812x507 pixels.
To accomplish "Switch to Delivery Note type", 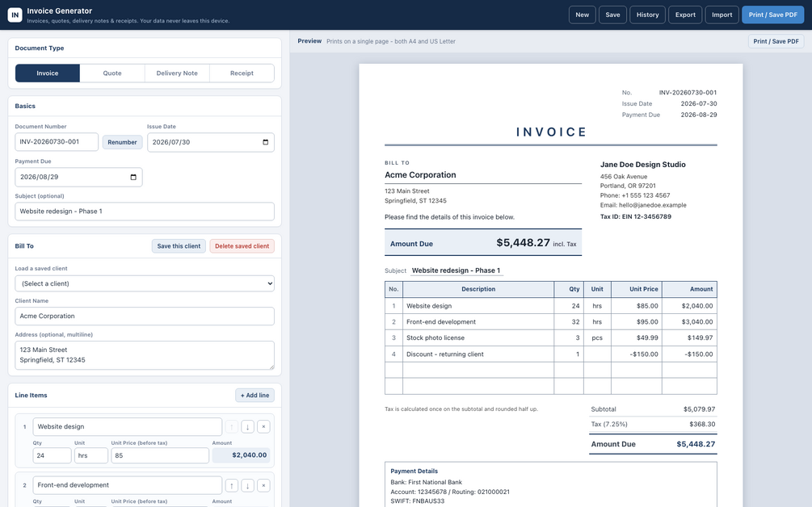I will [x=177, y=73].
